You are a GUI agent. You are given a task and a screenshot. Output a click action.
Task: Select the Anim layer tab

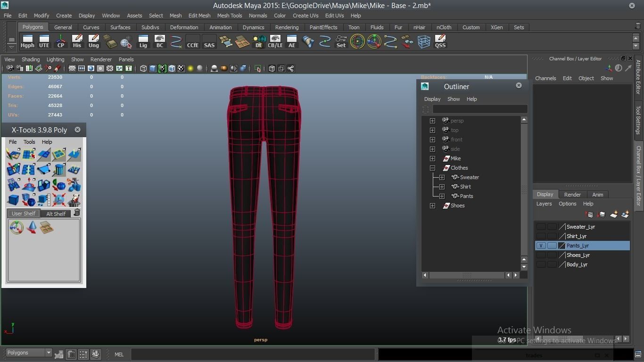pyautogui.click(x=597, y=195)
